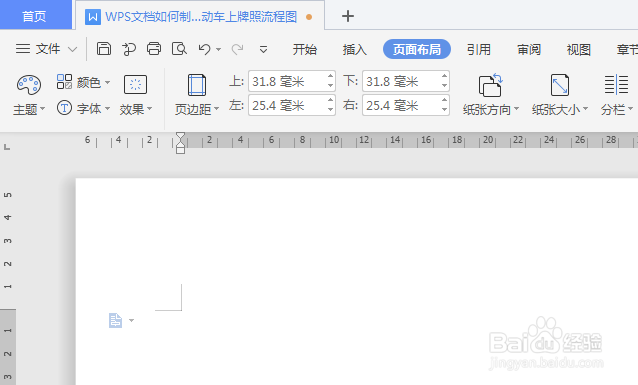Switch to the WPS文档如何制 document tab

(x=199, y=17)
